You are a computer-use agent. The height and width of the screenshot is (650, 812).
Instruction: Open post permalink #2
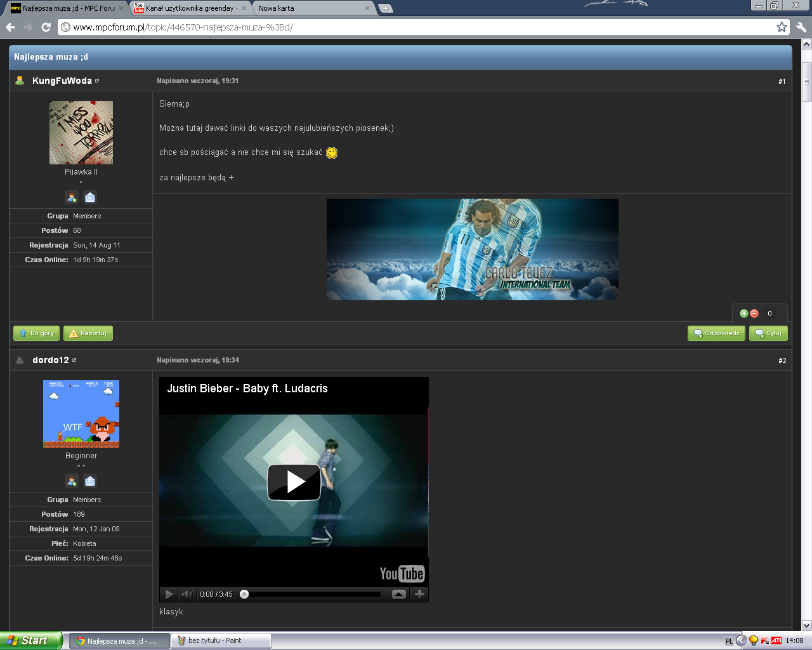pos(782,361)
